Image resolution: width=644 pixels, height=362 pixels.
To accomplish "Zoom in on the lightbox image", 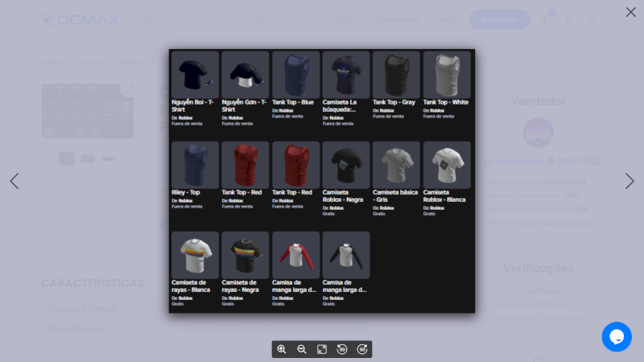I will point(282,349).
